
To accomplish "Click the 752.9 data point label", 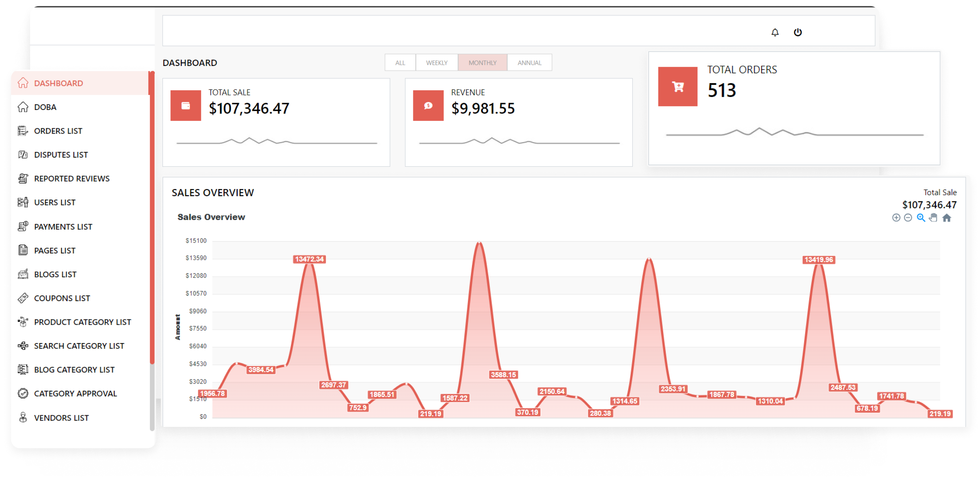I will pos(358,408).
